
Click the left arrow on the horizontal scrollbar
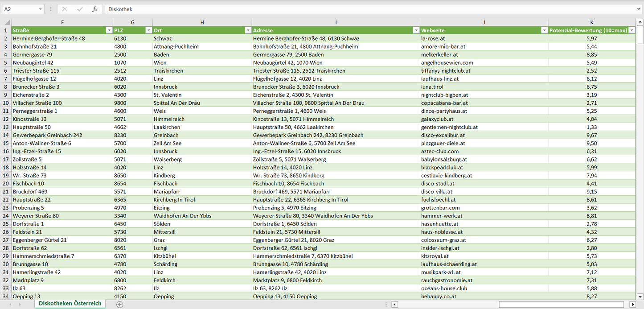(394, 304)
